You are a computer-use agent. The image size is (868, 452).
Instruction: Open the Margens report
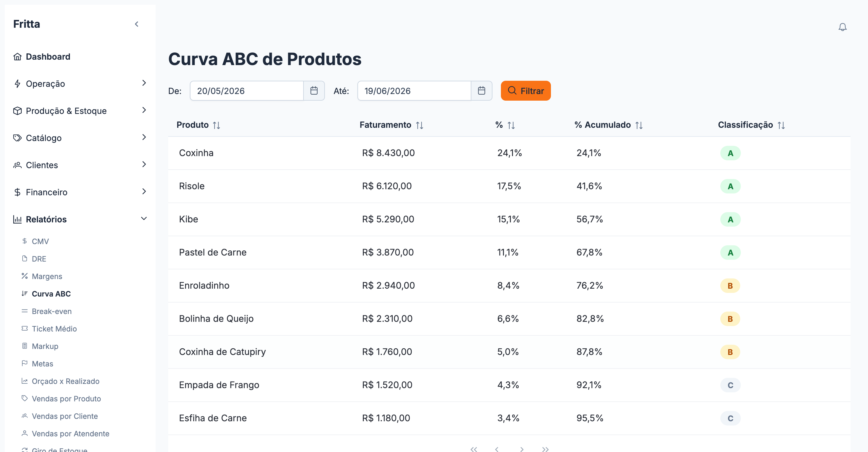coord(47,276)
